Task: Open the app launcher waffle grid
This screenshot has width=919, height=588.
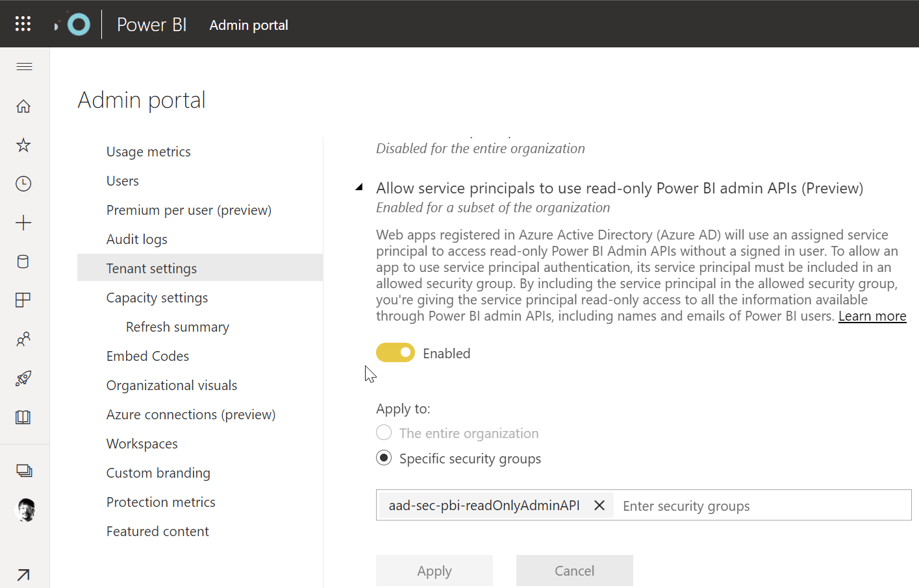Action: (x=23, y=24)
